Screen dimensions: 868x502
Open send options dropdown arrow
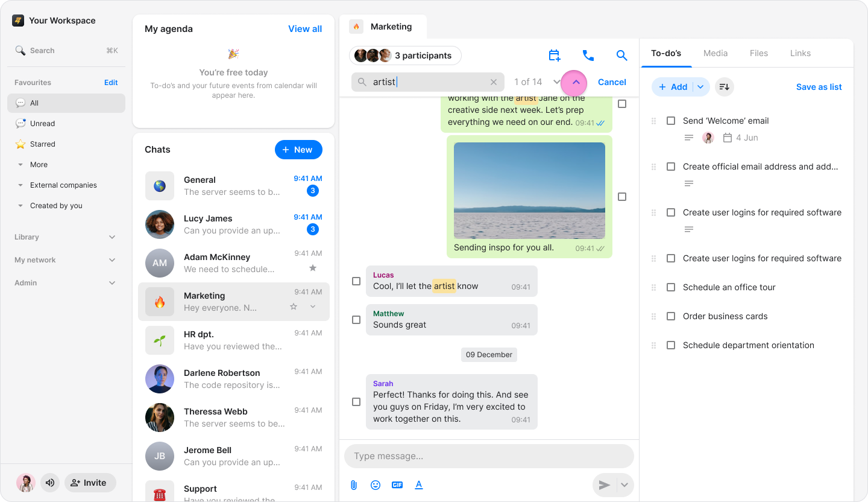624,485
